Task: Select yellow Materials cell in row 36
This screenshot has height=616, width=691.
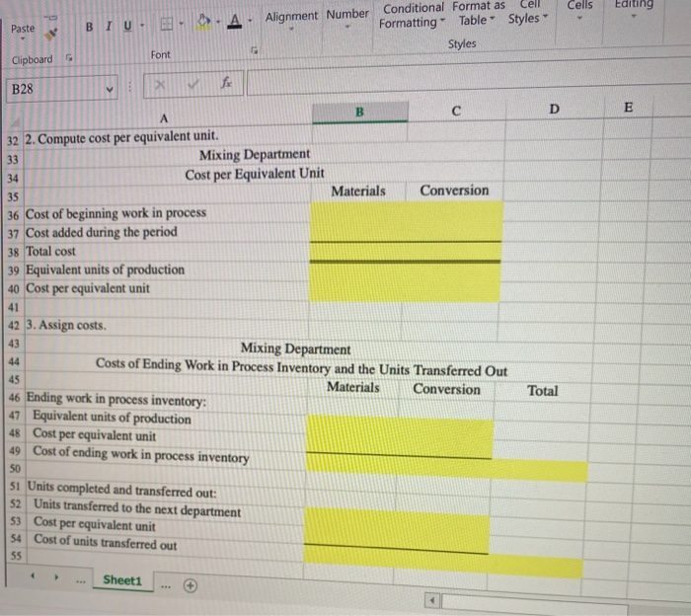Action: pos(357,212)
